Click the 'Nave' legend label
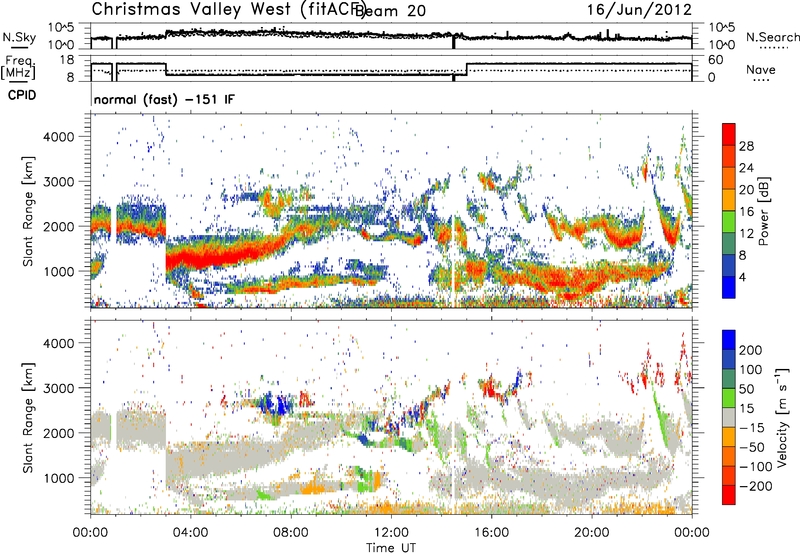The height and width of the screenshot is (554, 800). pyautogui.click(x=760, y=70)
